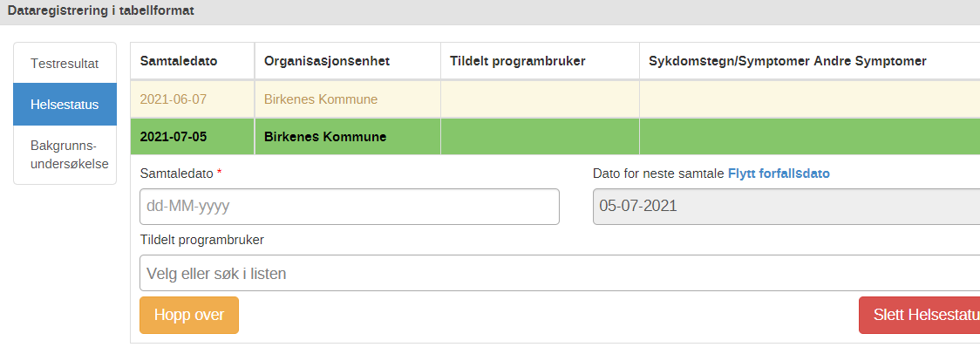The image size is (980, 354).
Task: Click empty symptoms cell in yellow row
Action: tap(809, 99)
